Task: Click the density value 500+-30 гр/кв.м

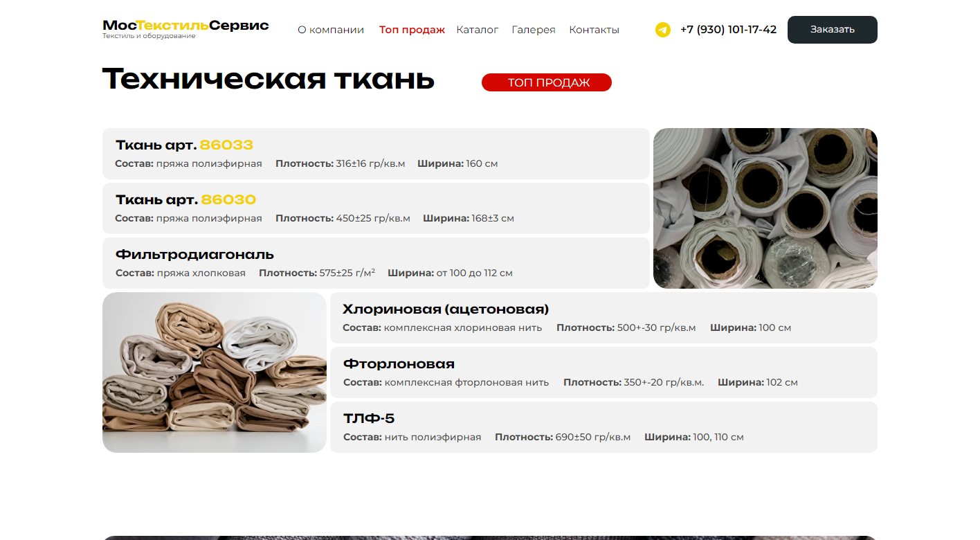Action: (x=657, y=328)
